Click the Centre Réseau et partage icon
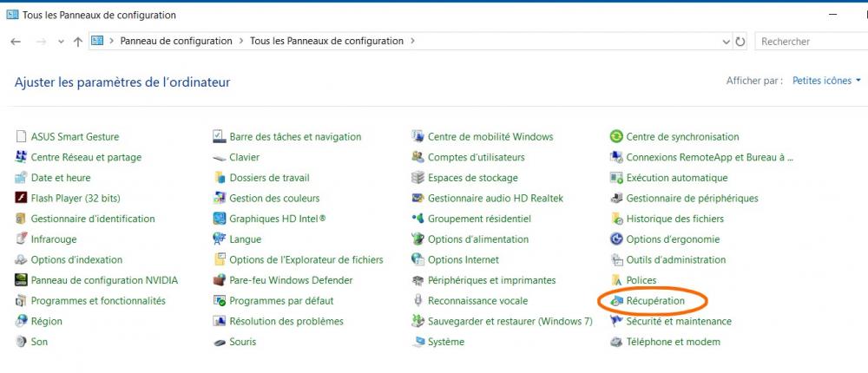Viewport: 868px width, 373px height. click(x=21, y=157)
